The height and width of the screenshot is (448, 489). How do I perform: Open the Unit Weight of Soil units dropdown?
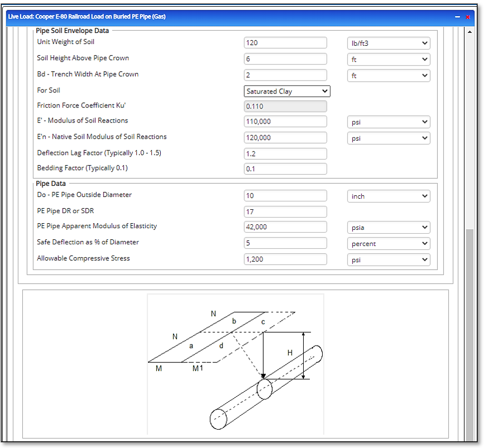point(388,43)
